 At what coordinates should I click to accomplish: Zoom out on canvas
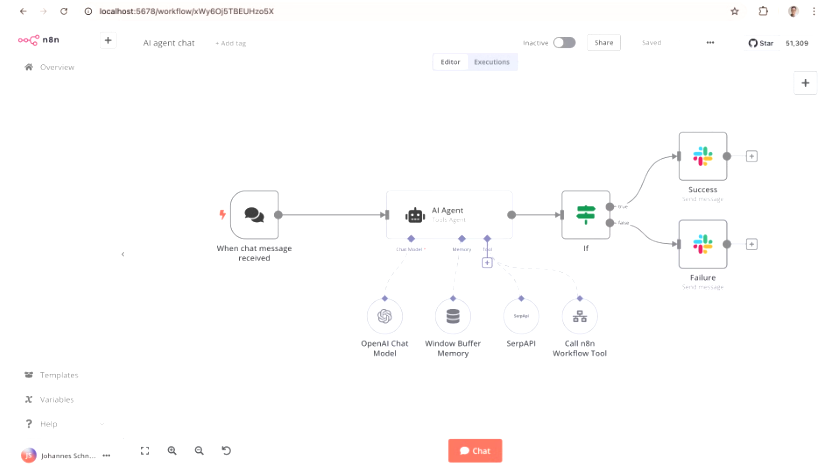point(199,451)
